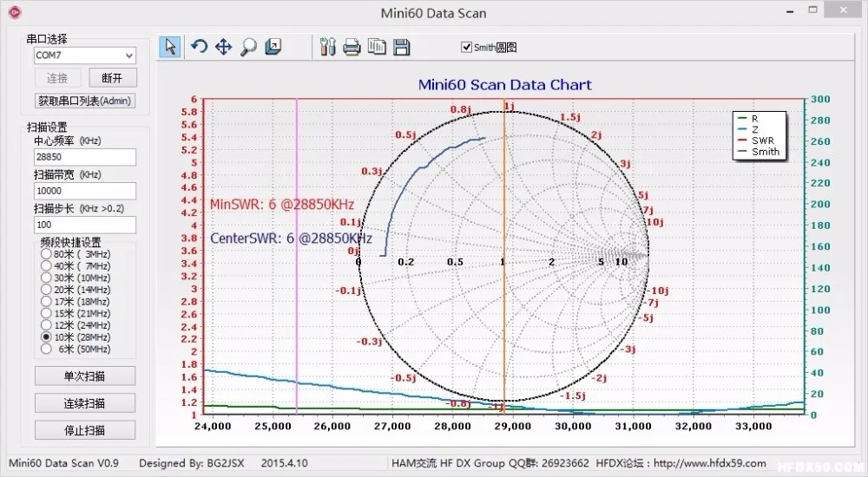
Task: Click the 2015.4.10 date in status bar
Action: (285, 463)
